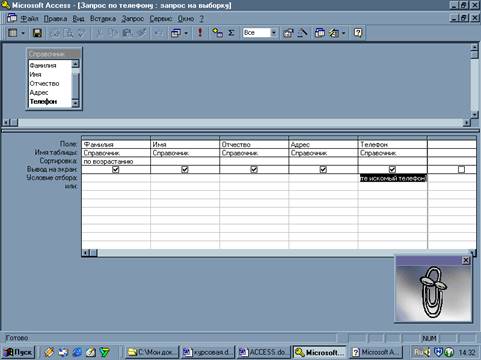The image size is (481, 360).
Task: Toggle the Totals sigma icon
Action: (x=231, y=33)
